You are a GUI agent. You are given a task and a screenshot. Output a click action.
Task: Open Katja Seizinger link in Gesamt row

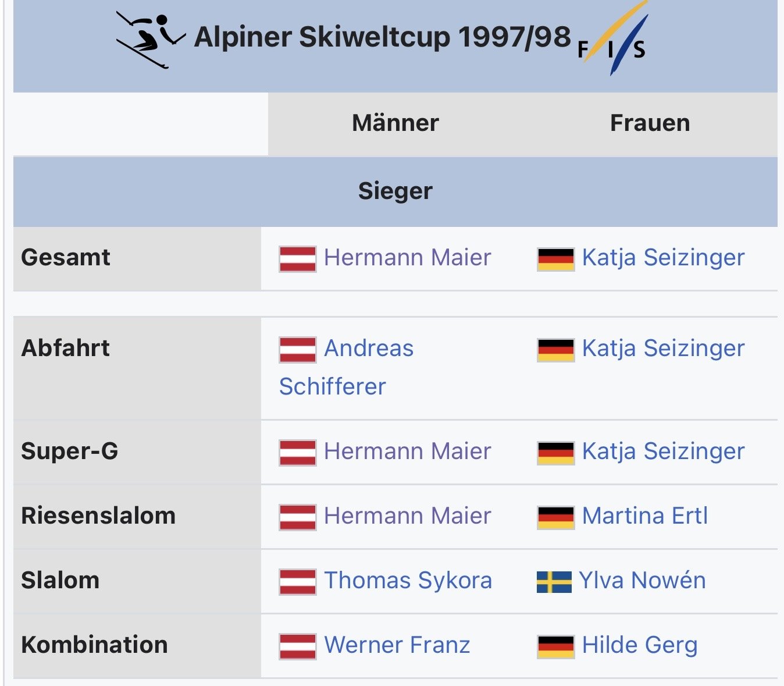(663, 257)
